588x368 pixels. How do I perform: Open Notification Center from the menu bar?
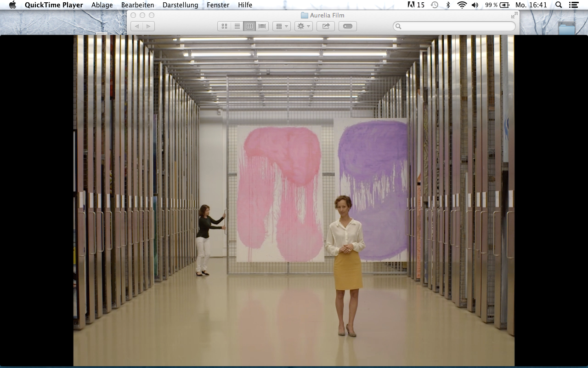click(573, 5)
